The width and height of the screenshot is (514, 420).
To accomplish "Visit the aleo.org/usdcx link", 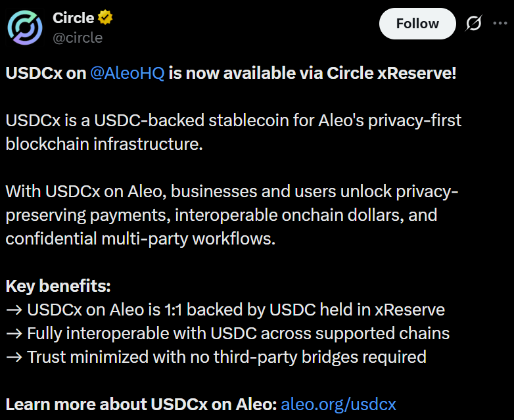I will coord(338,404).
